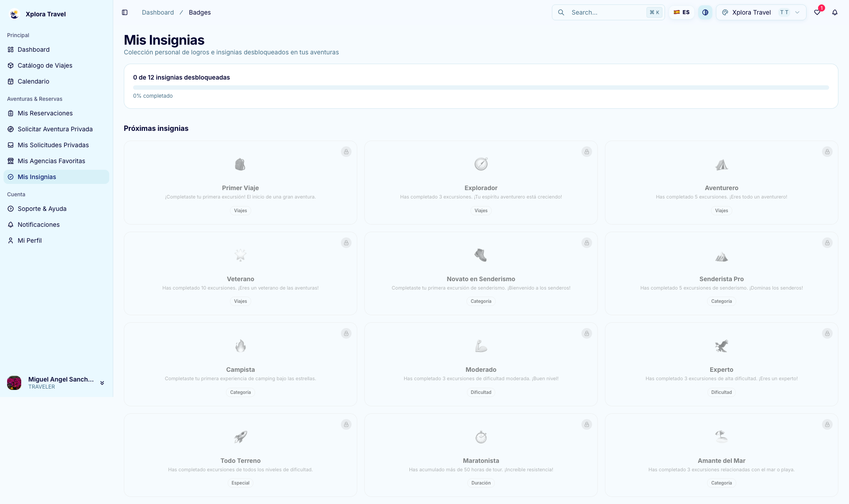Click the insignias progress bar
849x504 pixels.
(481, 88)
